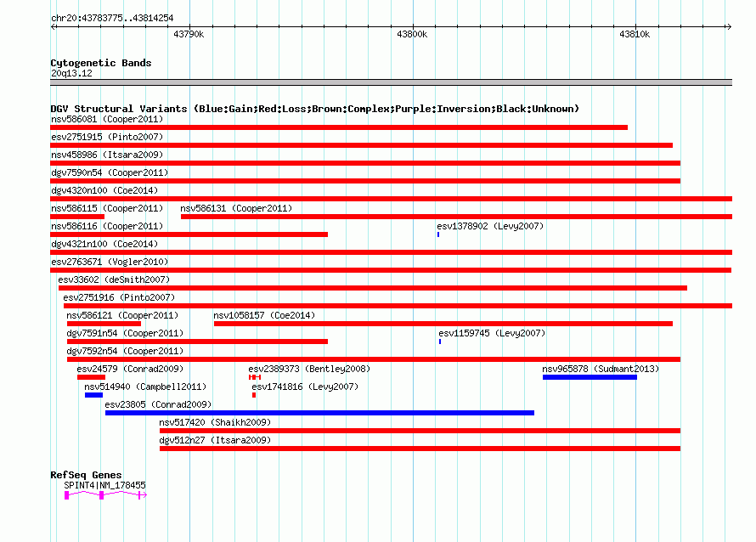Click the right arrowhead of the ruler
Screen dimensions: 756x542
(729, 27)
